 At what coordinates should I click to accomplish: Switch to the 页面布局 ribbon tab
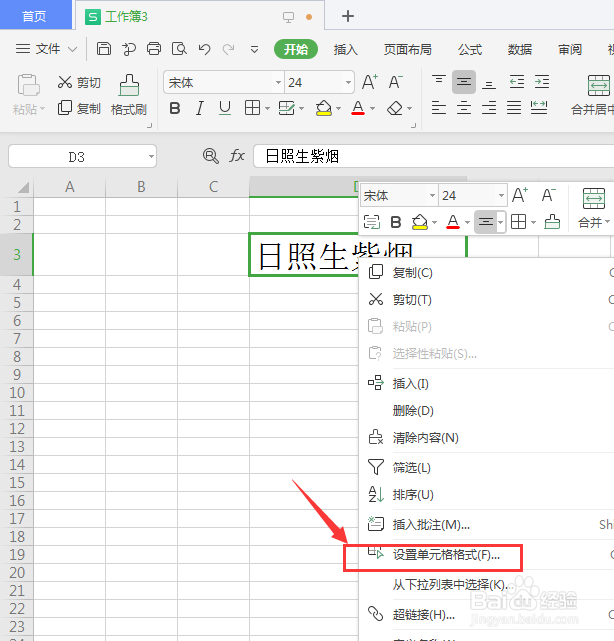pos(408,49)
